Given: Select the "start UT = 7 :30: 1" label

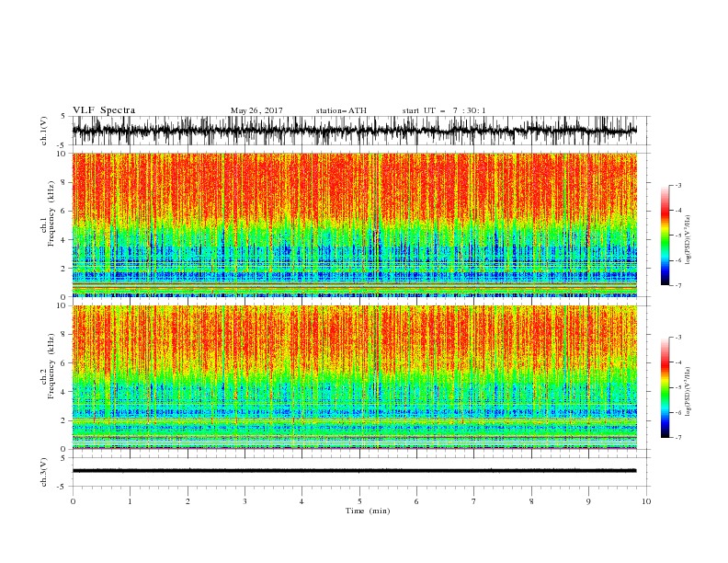Looking at the screenshot, I should point(443,110).
